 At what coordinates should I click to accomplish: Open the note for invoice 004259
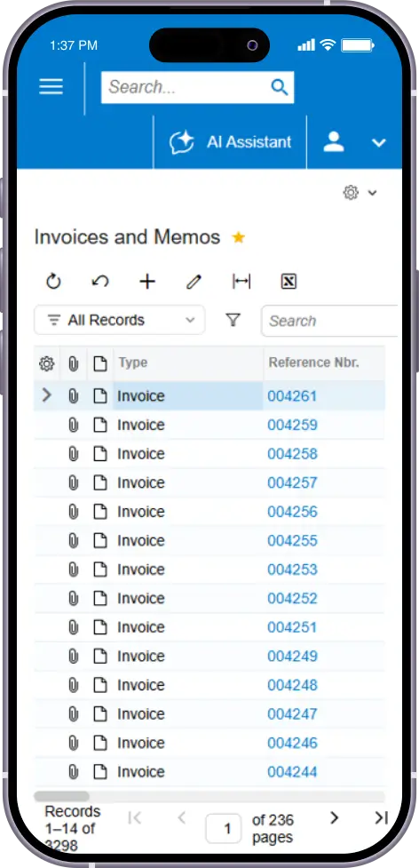(x=100, y=425)
